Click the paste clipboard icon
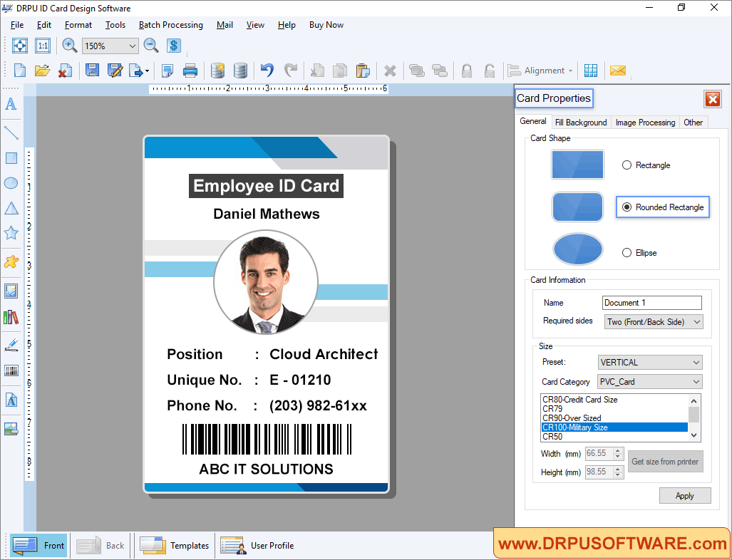 coord(363,71)
